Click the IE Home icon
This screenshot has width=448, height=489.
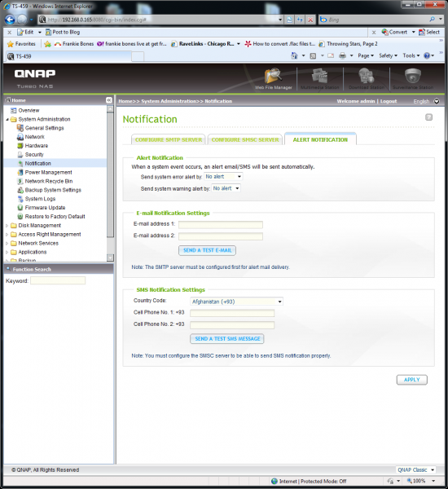pyautogui.click(x=294, y=55)
